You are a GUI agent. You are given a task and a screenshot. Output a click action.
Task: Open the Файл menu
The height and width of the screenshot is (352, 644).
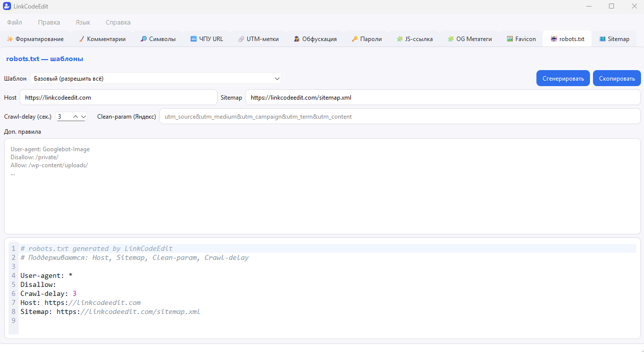coord(15,23)
